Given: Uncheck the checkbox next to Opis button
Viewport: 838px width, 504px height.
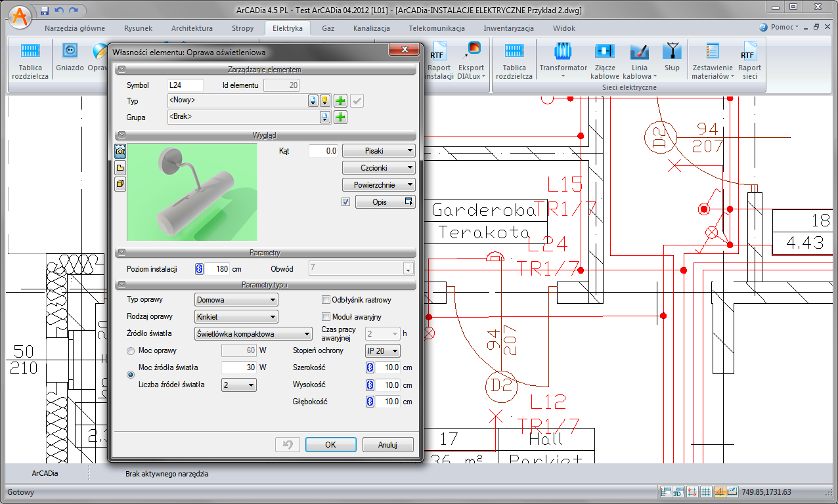Looking at the screenshot, I should (x=346, y=202).
